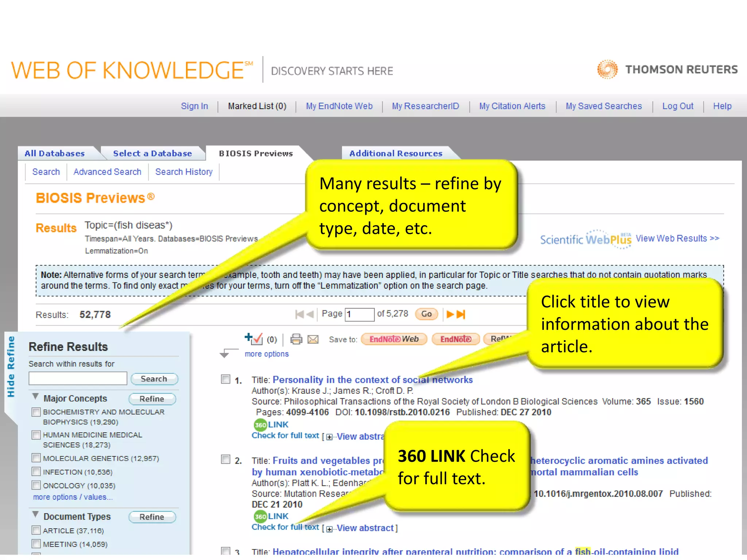Click Search button in Refine Results
This screenshot has height=560, width=747.
[154, 379]
